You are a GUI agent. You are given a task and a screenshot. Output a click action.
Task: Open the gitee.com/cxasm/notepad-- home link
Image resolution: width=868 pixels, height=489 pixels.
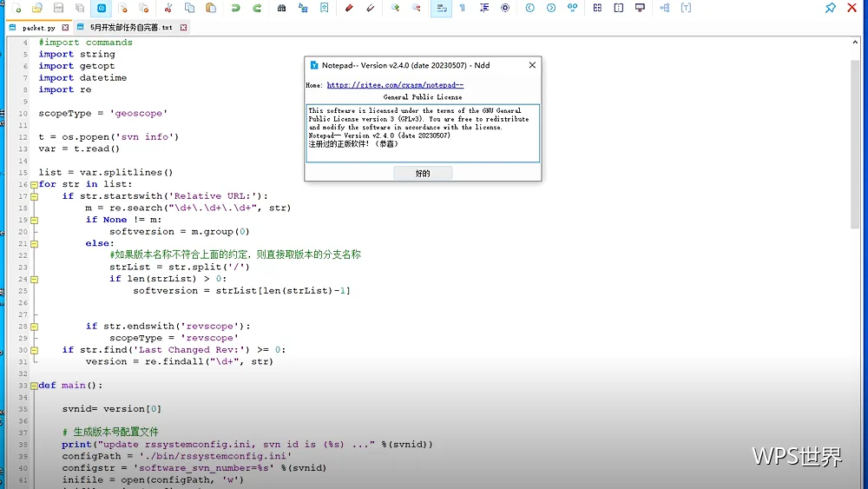pyautogui.click(x=395, y=85)
